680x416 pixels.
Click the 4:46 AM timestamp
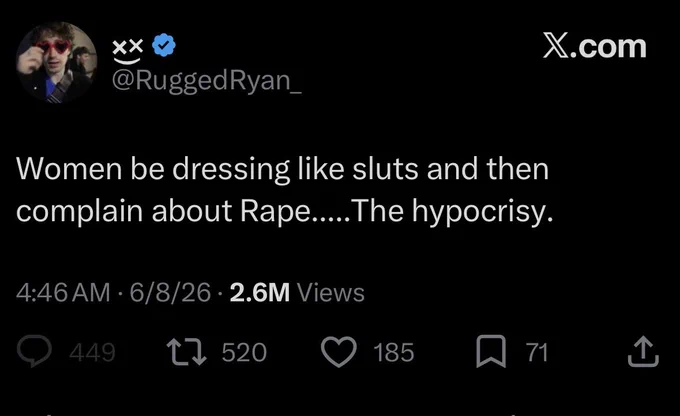(x=63, y=292)
